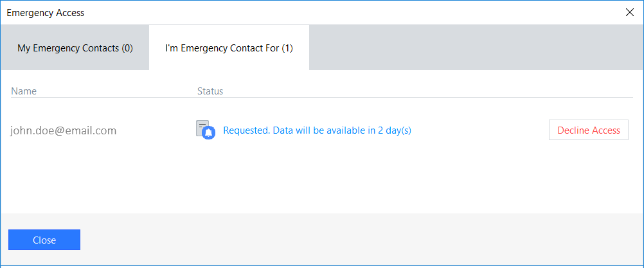
Task: Click the empty gray tab strip area
Action: tap(476, 48)
